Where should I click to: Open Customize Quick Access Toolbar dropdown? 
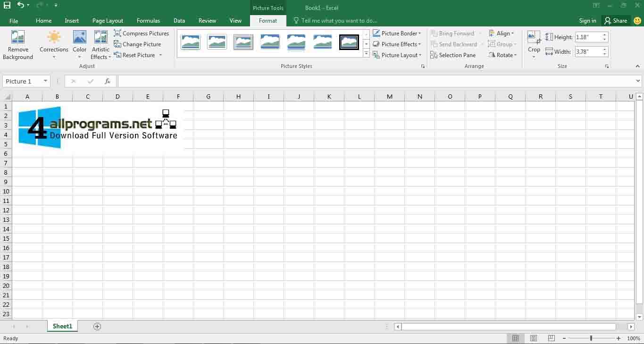(56, 6)
